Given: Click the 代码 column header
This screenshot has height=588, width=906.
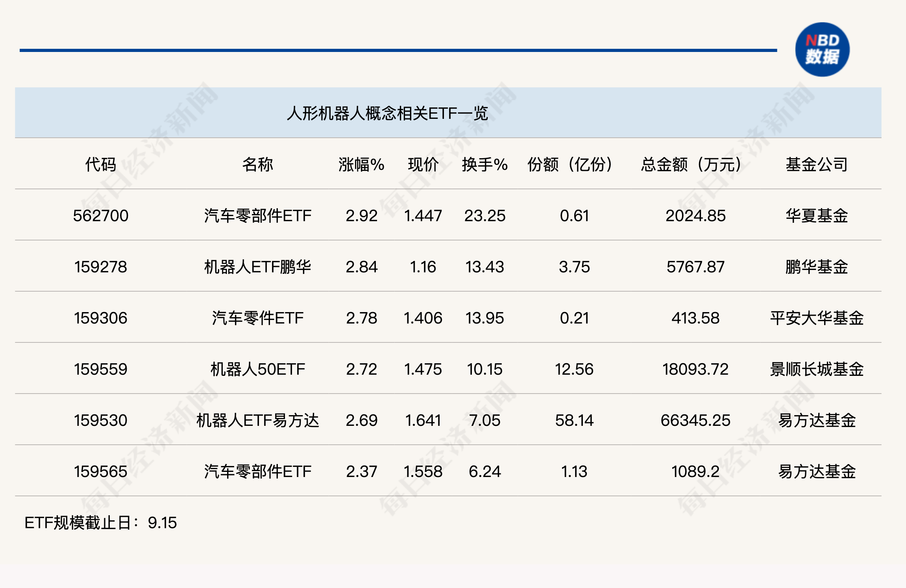Looking at the screenshot, I should coord(101,165).
